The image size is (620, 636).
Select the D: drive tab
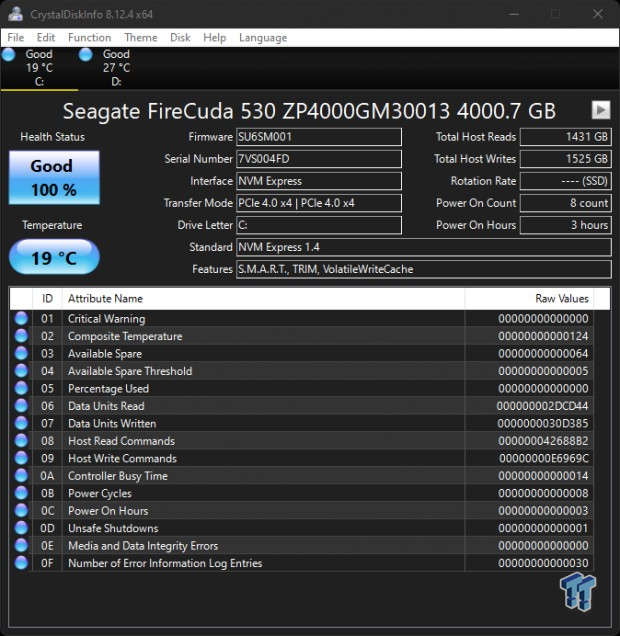pyautogui.click(x=116, y=68)
